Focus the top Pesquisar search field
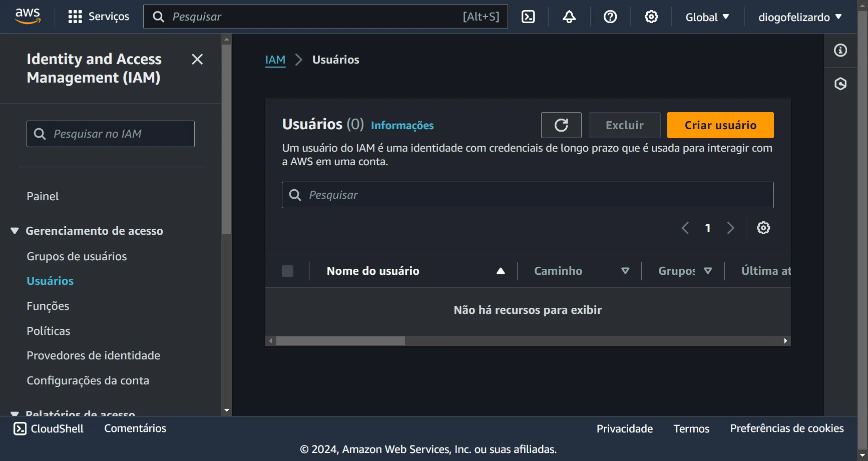Screen dimensions: 868x461 325,17
